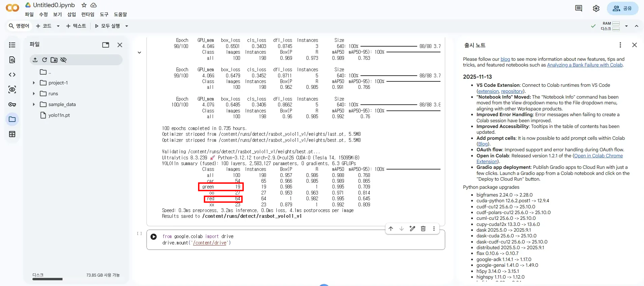This screenshot has width=644, height=286.
Task: Click the RAM and disk usage indicator
Action: 611,26
